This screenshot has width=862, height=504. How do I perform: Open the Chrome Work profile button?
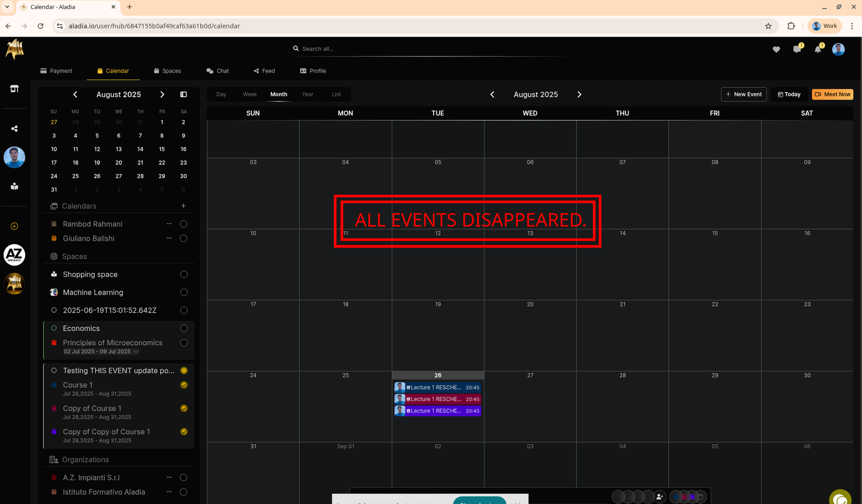[825, 26]
